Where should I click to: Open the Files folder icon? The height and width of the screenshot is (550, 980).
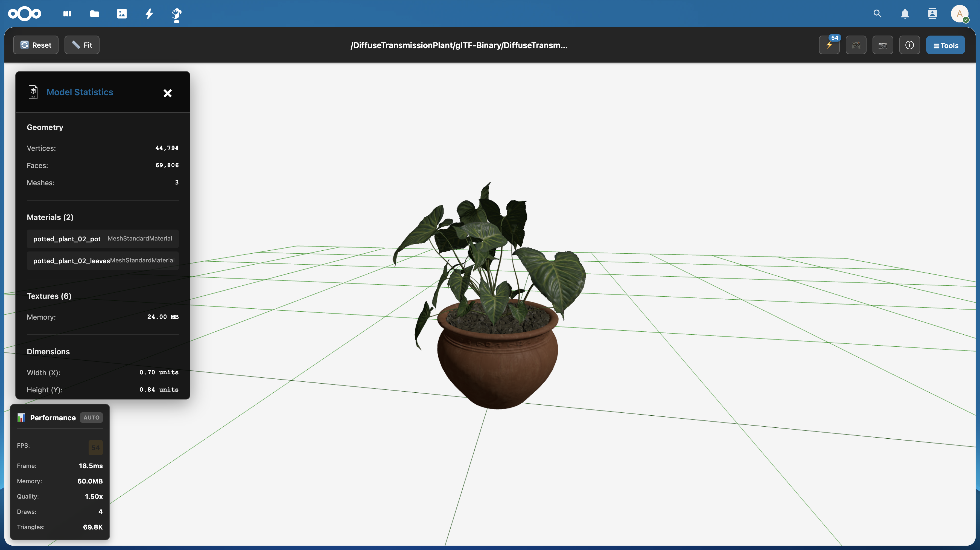click(x=94, y=14)
